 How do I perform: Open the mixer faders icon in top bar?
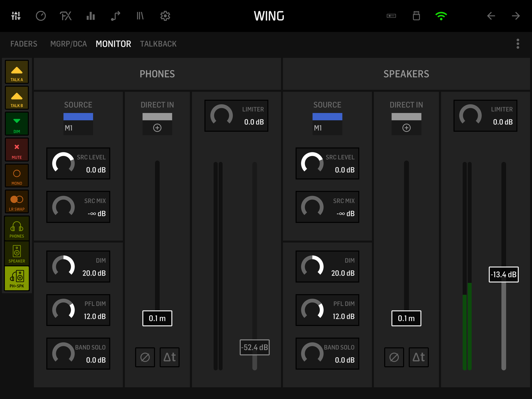tap(16, 16)
